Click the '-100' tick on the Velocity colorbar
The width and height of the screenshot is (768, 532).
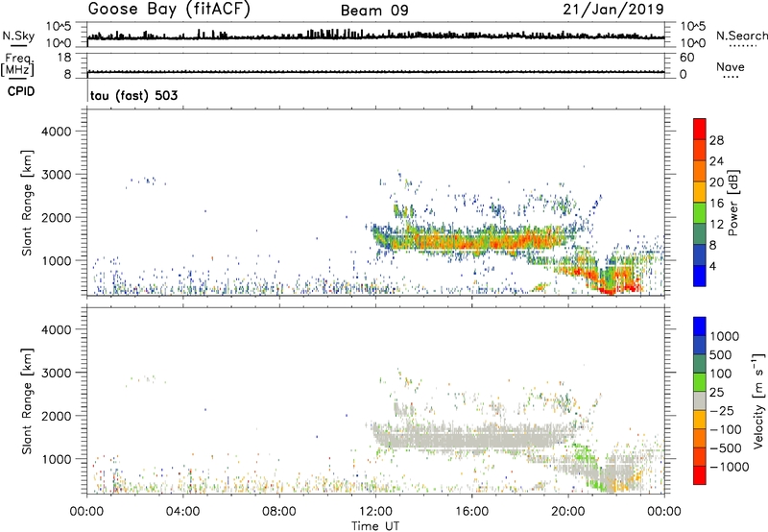[x=726, y=429]
